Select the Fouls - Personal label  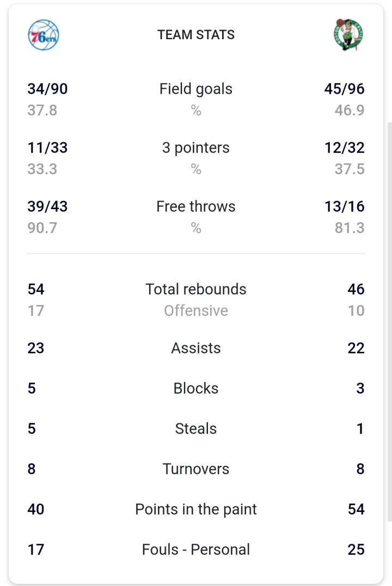coord(196,550)
